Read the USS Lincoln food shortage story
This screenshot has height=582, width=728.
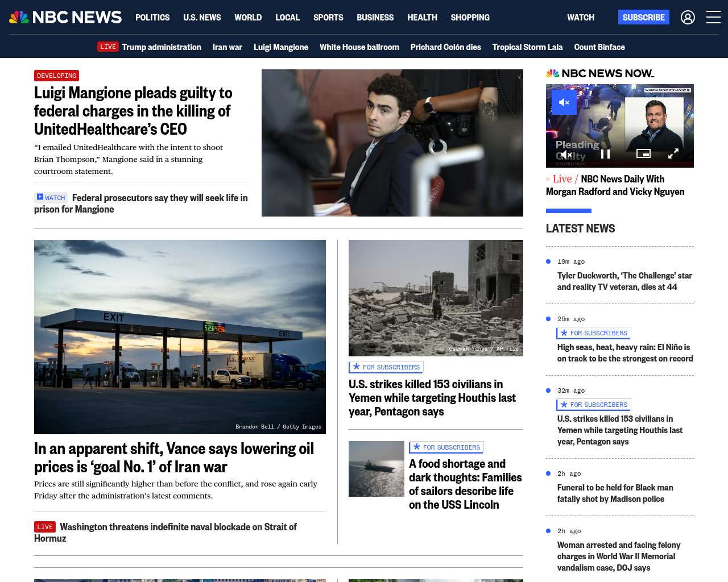[x=465, y=484]
